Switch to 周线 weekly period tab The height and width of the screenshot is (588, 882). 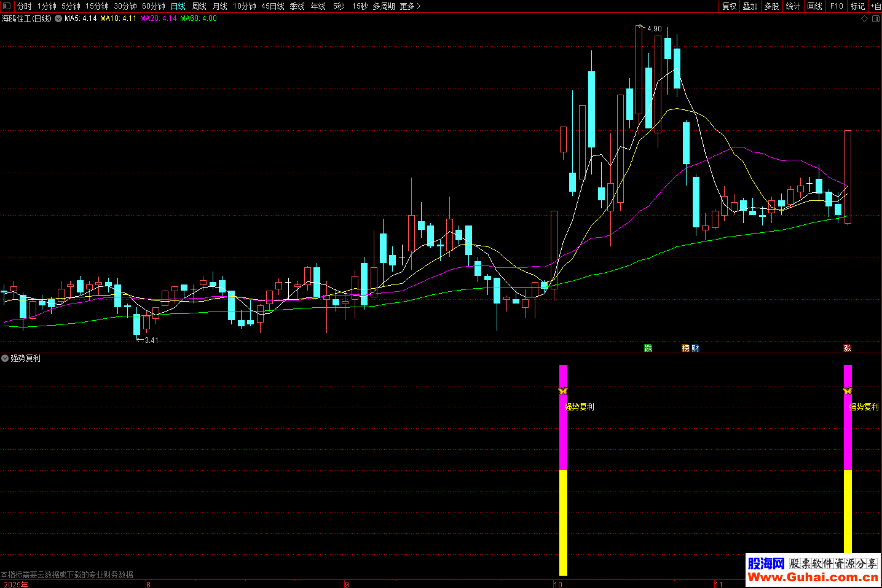coord(199,6)
